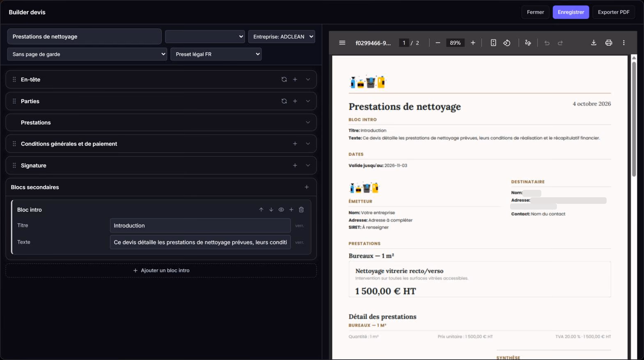The image size is (644, 360).
Task: Open the PDF viewer more actions menu
Action: tap(624, 43)
